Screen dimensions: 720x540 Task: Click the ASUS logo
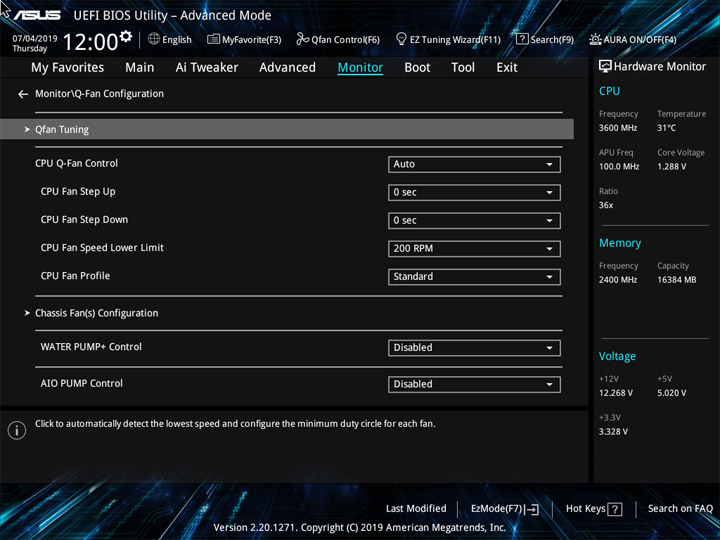tap(37, 15)
